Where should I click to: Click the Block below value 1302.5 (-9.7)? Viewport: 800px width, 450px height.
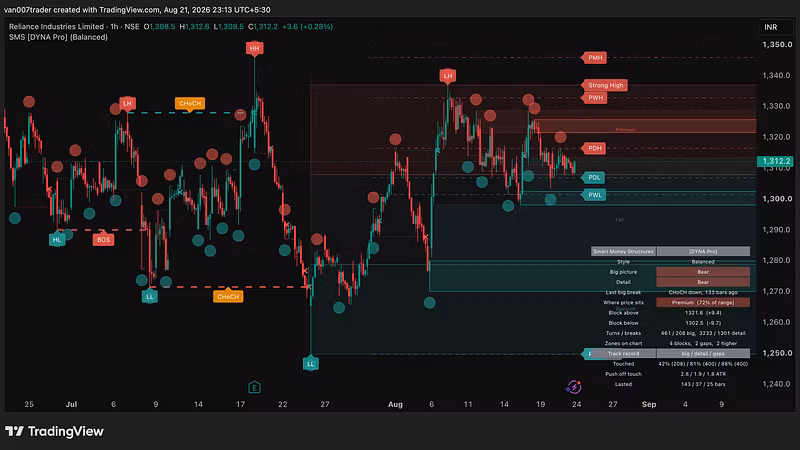(x=703, y=323)
